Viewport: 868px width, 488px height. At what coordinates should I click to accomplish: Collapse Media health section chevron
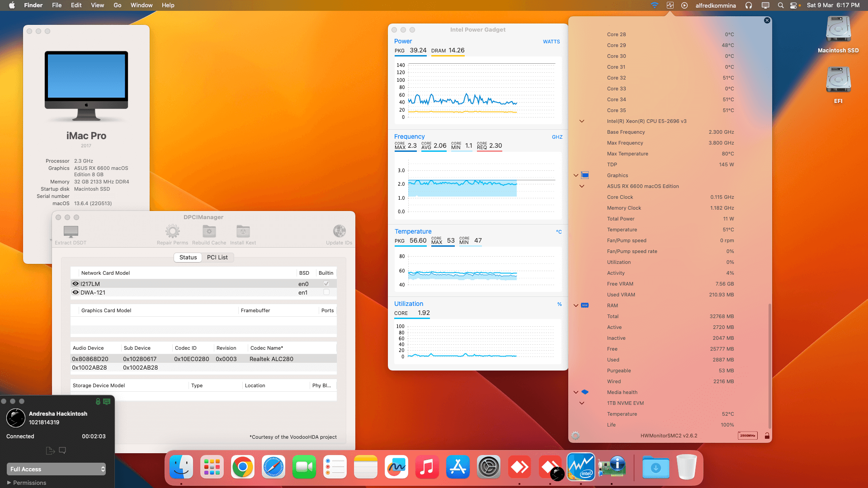point(576,392)
